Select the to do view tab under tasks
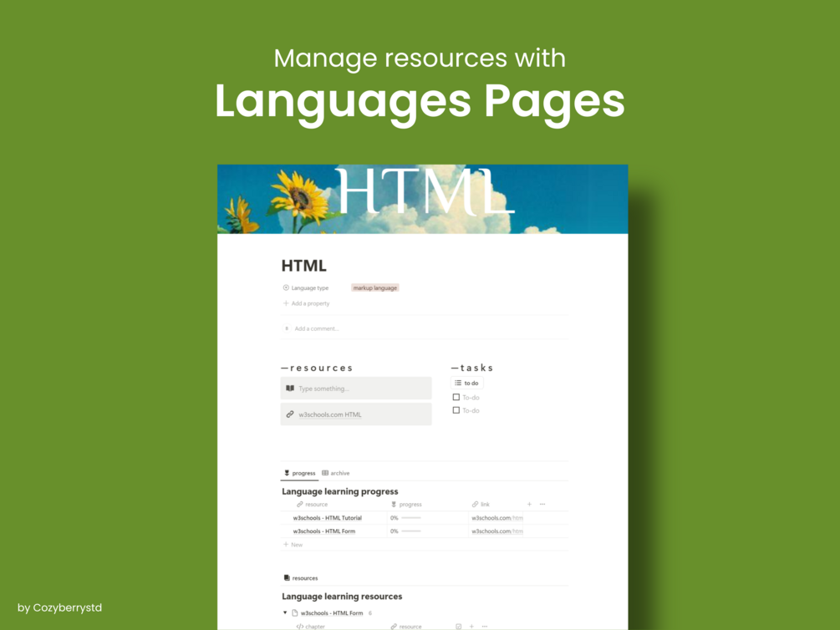The width and height of the screenshot is (840, 630). click(467, 383)
